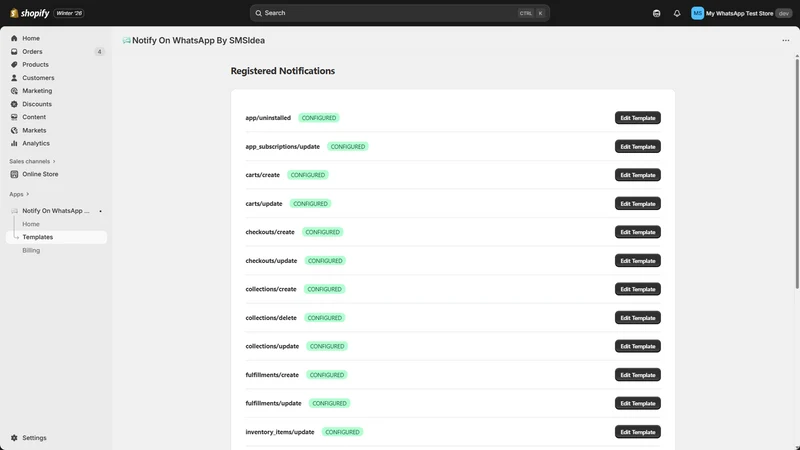Click the page vertical scrollbar
The image size is (800, 450).
point(797,173)
